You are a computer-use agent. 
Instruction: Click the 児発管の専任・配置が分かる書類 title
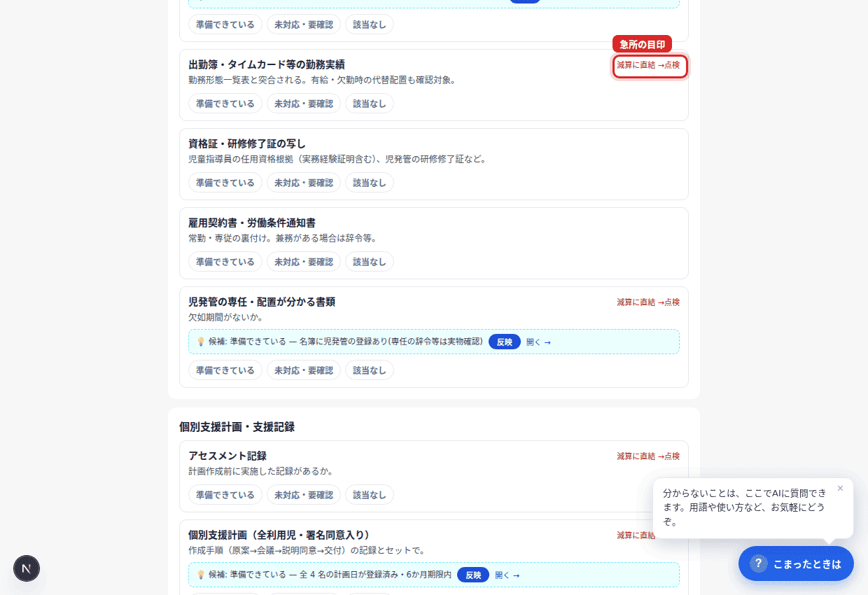(262, 302)
